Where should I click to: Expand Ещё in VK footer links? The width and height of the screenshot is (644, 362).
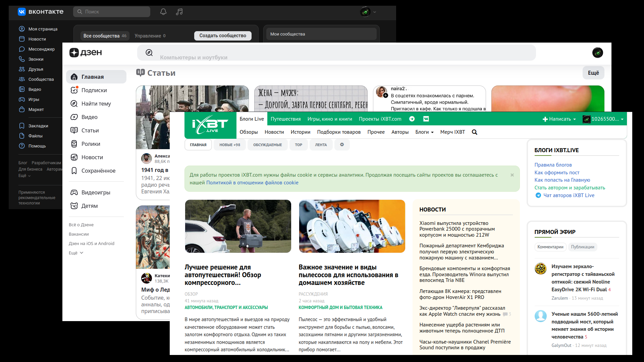click(24, 176)
